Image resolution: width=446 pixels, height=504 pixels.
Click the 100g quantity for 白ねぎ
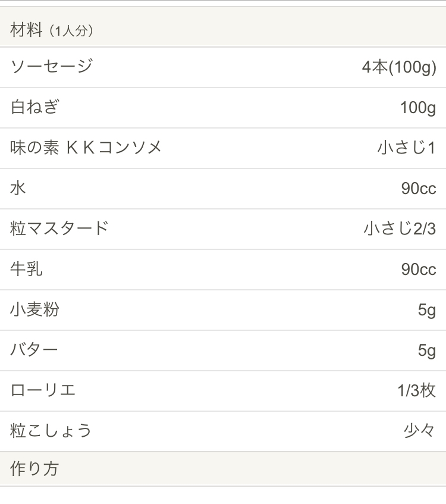tap(417, 108)
